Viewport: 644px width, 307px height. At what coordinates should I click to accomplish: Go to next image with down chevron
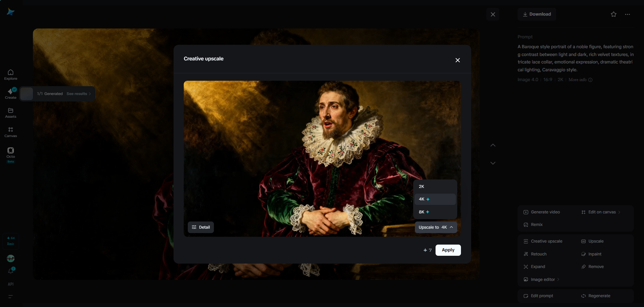tap(493, 163)
